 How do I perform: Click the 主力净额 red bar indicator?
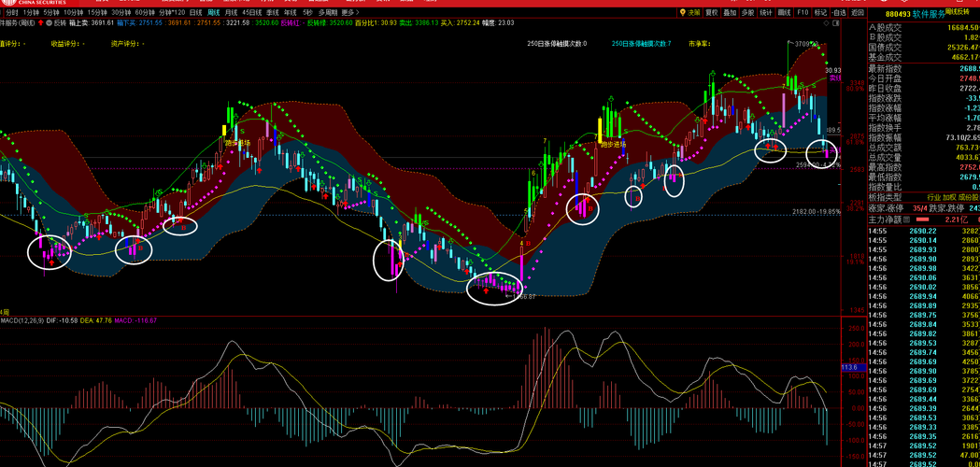click(x=921, y=219)
